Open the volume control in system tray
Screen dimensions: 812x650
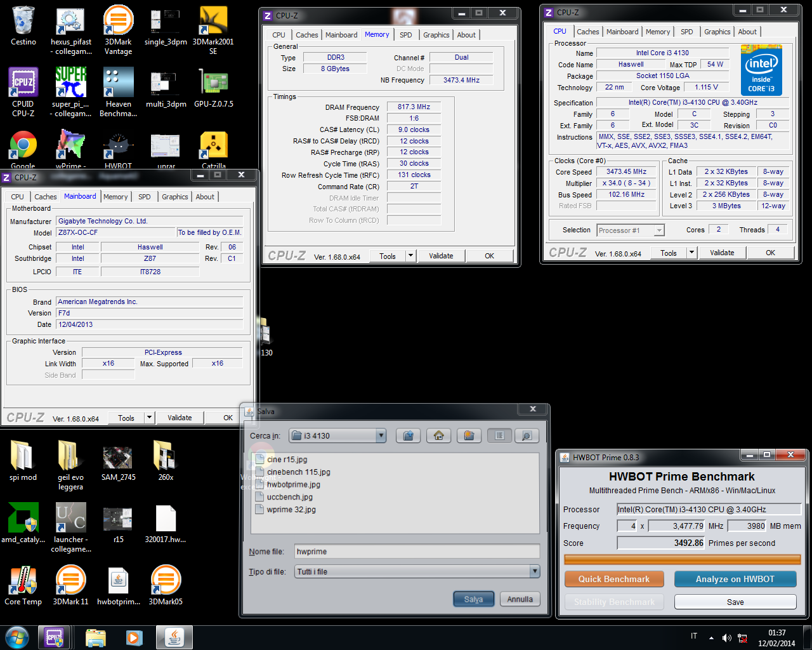point(727,637)
